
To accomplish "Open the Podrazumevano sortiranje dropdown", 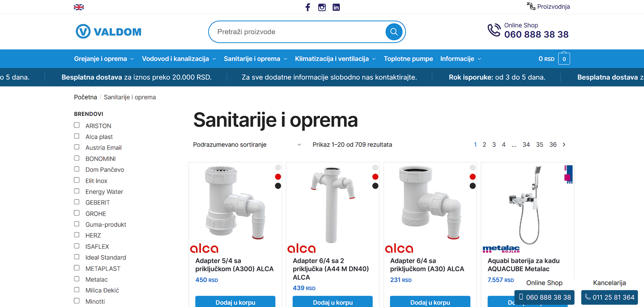I will tap(247, 144).
